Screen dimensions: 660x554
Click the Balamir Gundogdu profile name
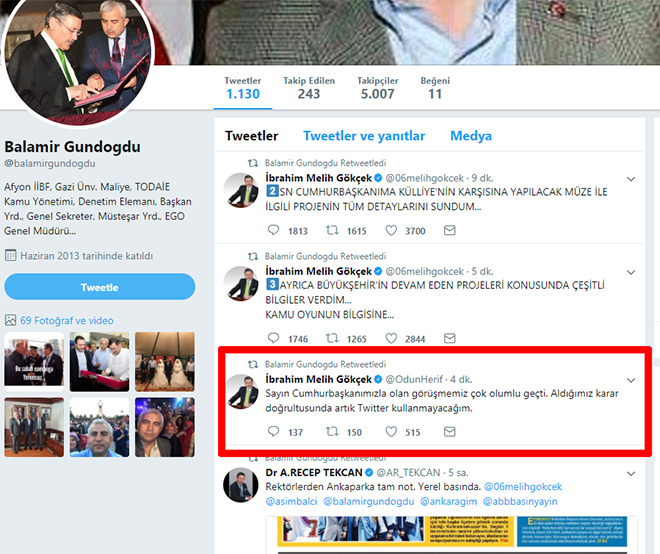click(x=72, y=146)
